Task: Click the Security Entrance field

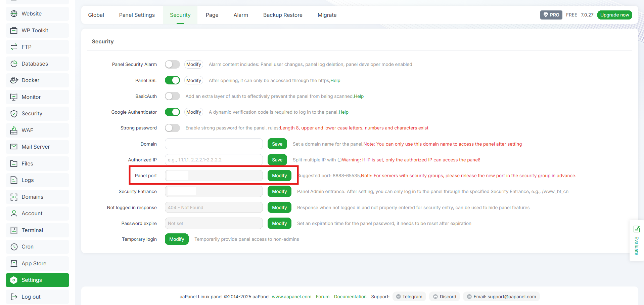Action: tap(214, 191)
